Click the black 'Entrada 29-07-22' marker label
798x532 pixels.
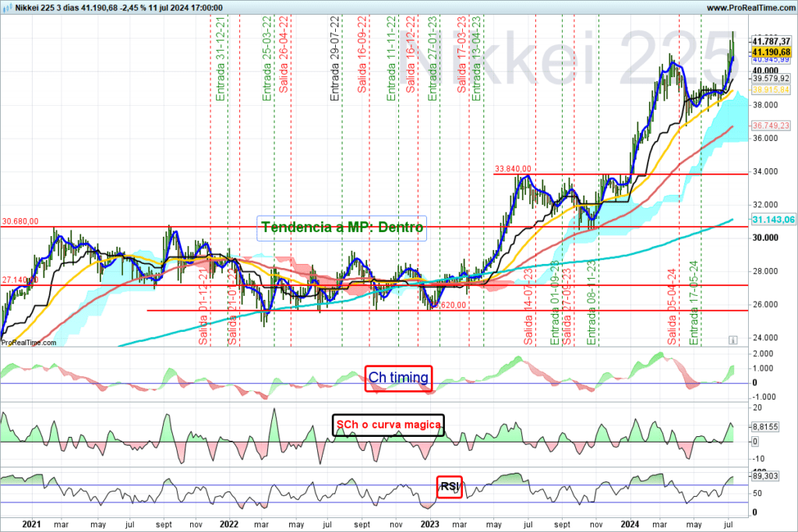point(334,58)
